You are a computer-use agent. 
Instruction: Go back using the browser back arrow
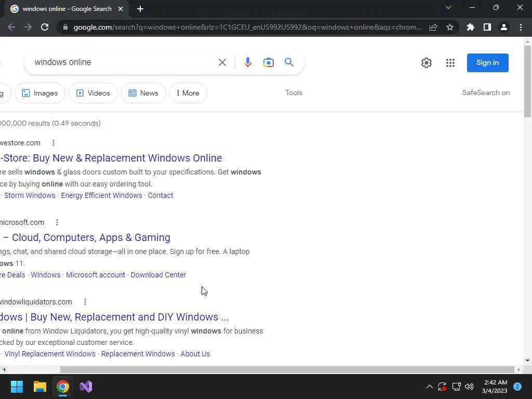coord(11,27)
